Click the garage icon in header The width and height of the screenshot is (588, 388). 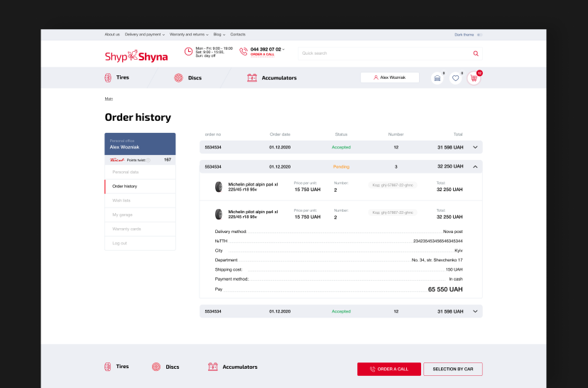[437, 77]
